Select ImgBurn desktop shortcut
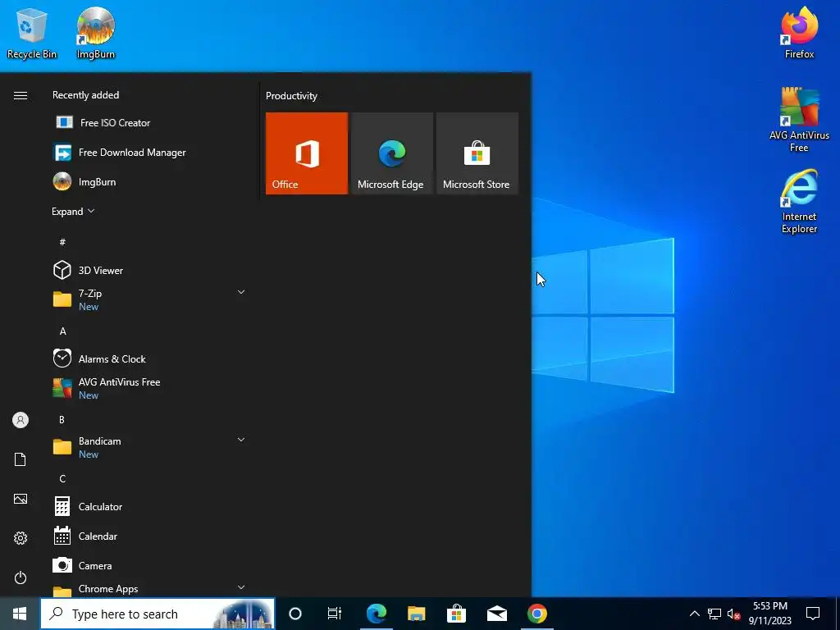This screenshot has height=630, width=840. [96, 33]
